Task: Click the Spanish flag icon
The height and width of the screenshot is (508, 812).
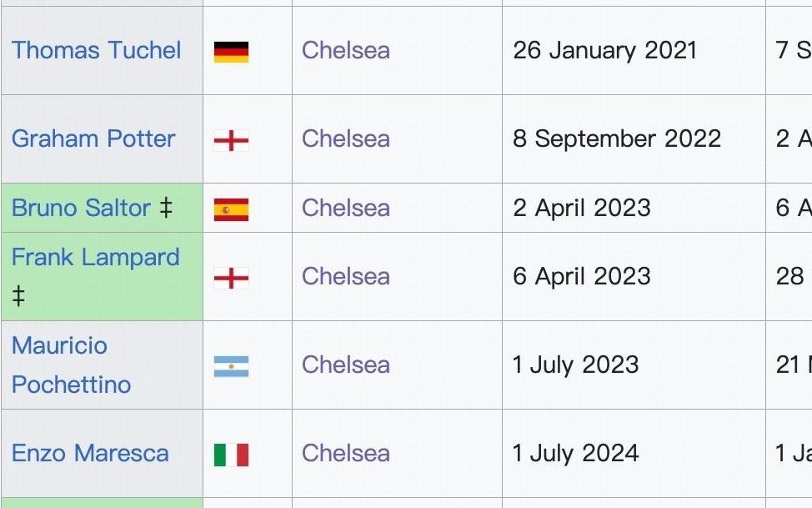Action: [x=231, y=209]
